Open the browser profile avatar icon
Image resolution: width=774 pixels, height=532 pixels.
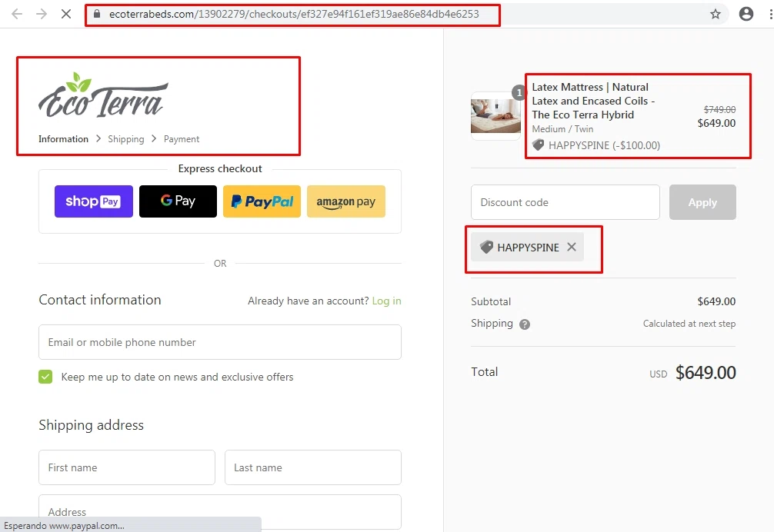coord(746,14)
